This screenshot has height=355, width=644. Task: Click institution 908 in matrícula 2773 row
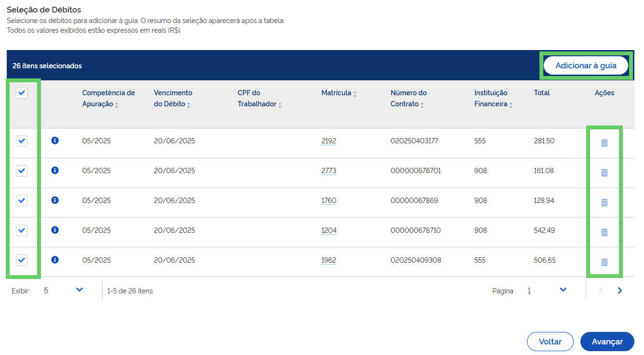pyautogui.click(x=481, y=171)
